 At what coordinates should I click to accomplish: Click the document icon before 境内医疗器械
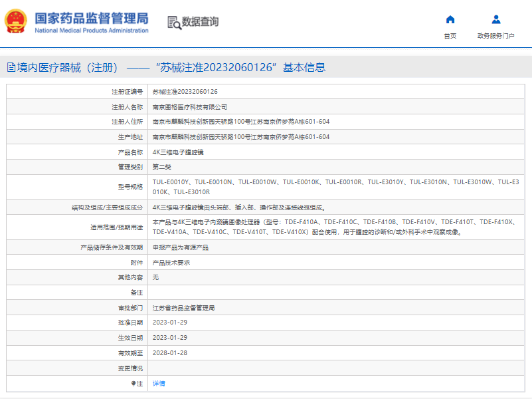[11, 67]
